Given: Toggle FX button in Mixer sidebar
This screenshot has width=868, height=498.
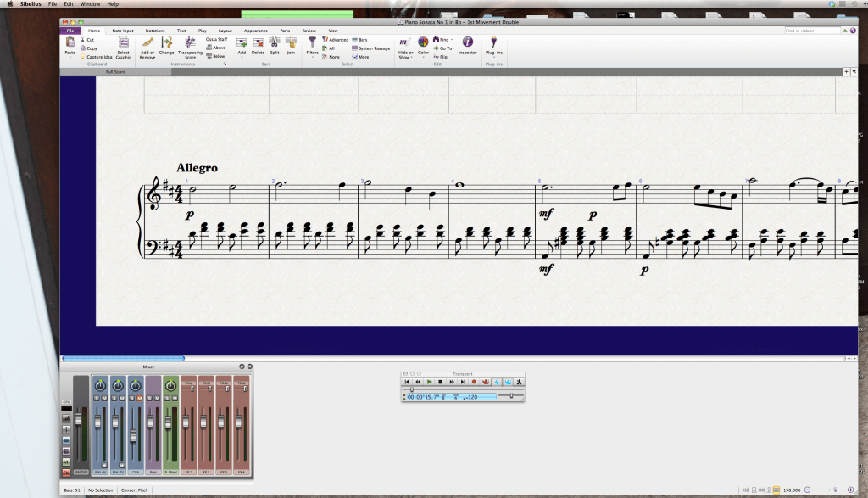Looking at the screenshot, I should coord(66,473).
